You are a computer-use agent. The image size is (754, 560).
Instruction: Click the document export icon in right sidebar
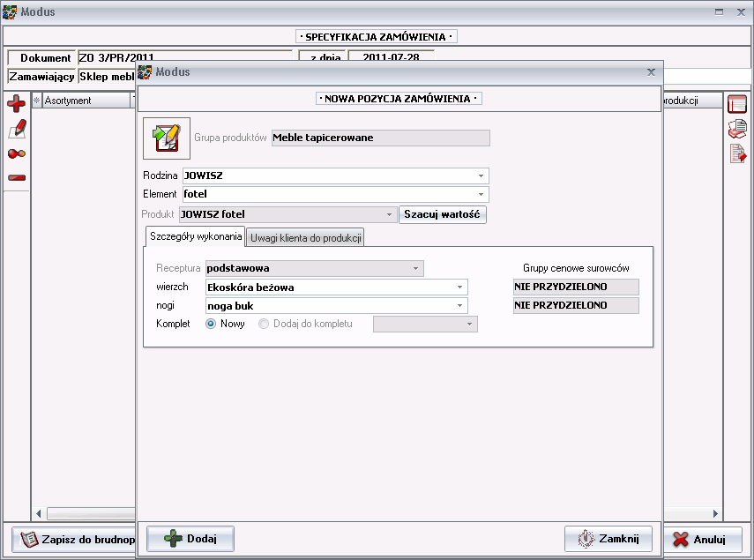(x=737, y=154)
